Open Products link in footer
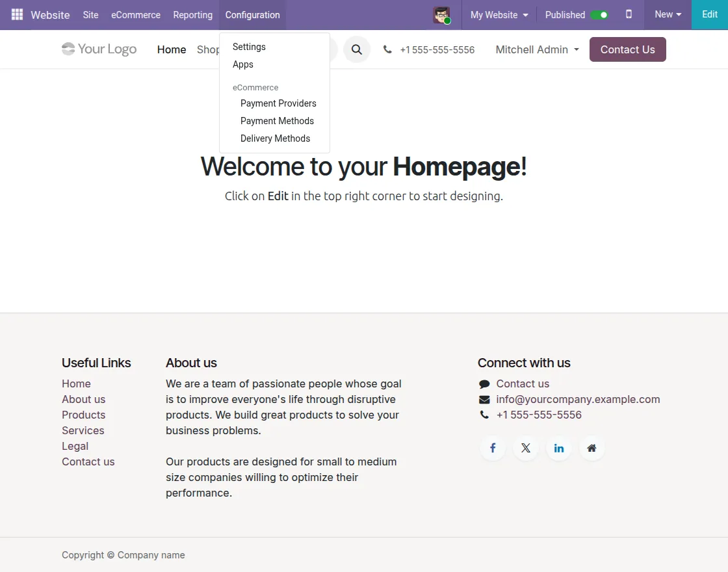Image resolution: width=728 pixels, height=572 pixels. click(x=84, y=415)
